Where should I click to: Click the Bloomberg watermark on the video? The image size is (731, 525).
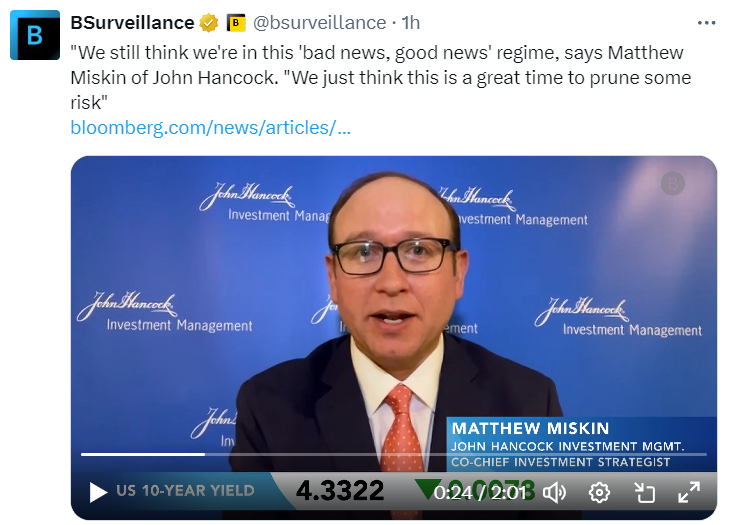[x=673, y=184]
